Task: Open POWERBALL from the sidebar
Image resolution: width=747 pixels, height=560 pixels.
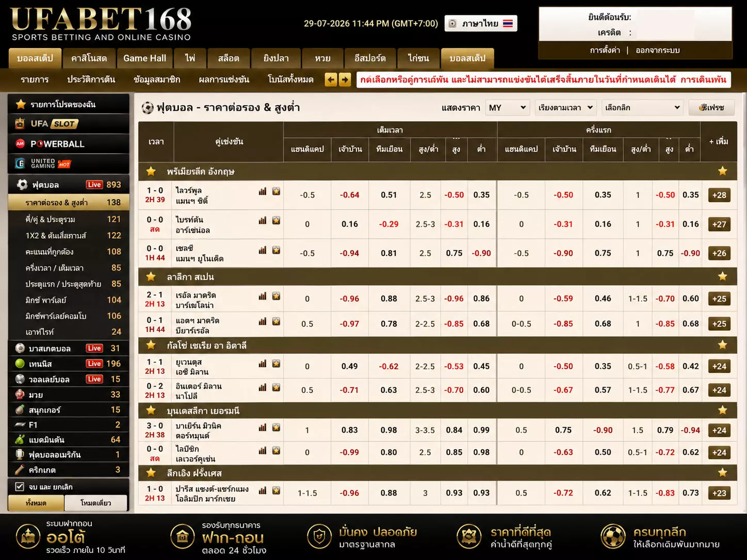Action: click(x=69, y=144)
